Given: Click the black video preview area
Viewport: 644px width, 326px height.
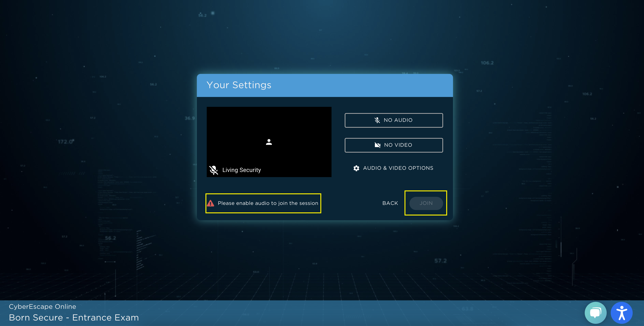Looking at the screenshot, I should (269, 142).
